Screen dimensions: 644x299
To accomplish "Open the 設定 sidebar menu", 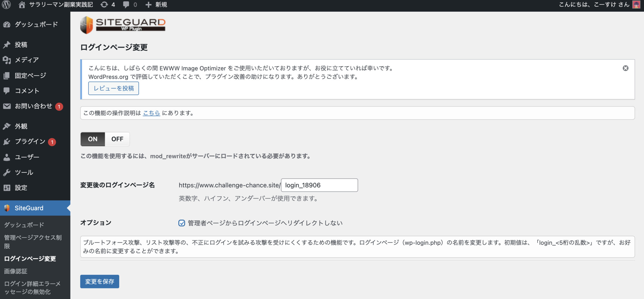I will (21, 188).
